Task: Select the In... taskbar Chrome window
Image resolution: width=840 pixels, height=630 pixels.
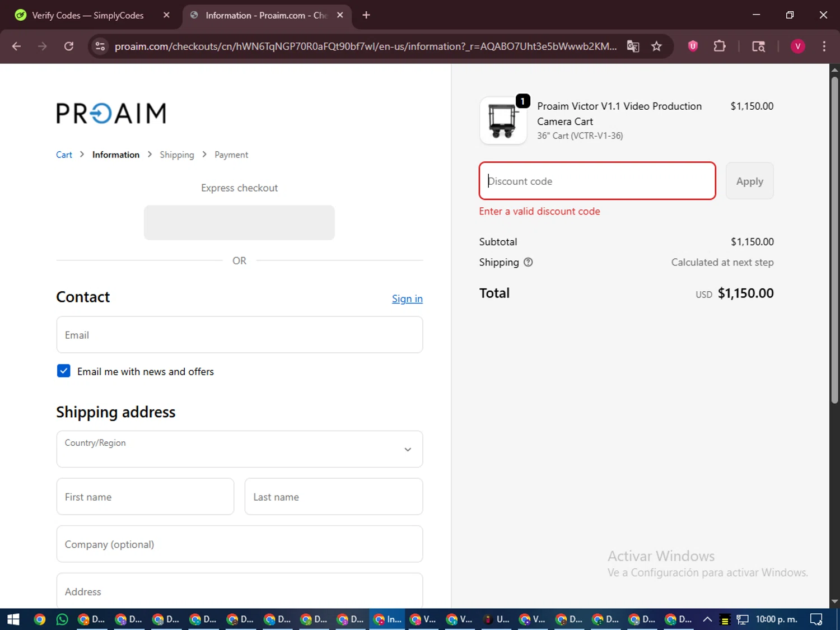Action: (x=388, y=619)
